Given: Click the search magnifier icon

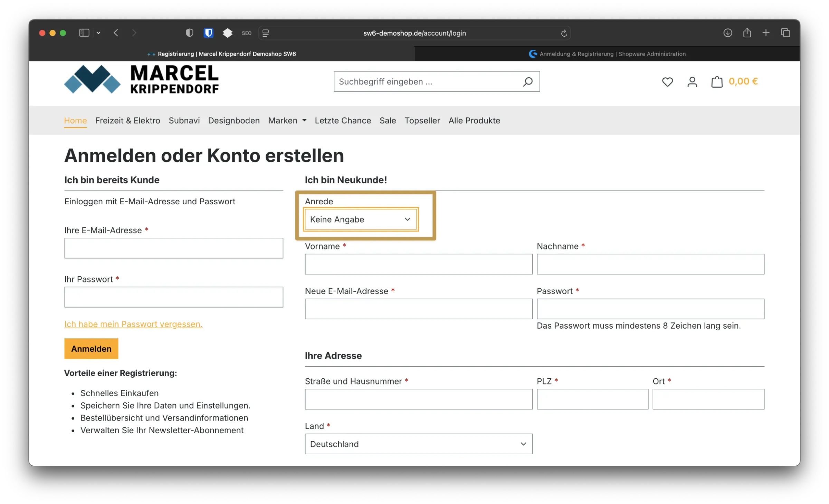Looking at the screenshot, I should (528, 81).
